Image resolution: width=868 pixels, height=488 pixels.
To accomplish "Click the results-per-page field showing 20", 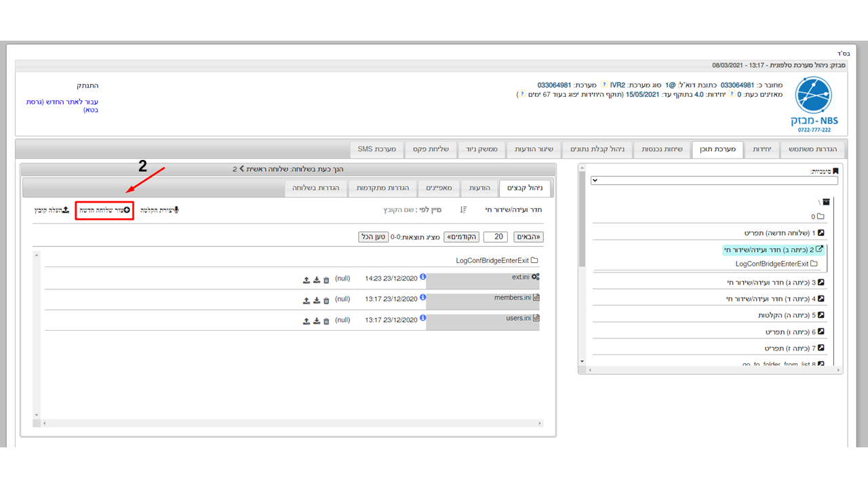I will (496, 237).
